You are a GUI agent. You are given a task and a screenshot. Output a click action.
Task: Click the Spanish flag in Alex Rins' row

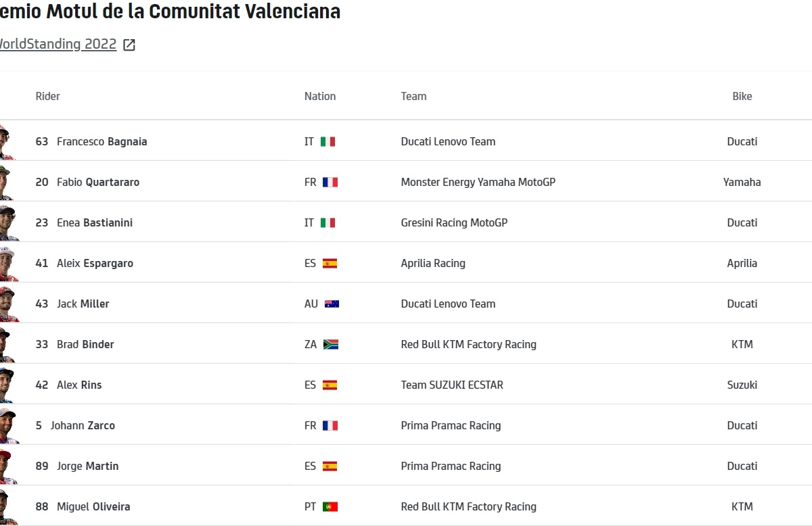tap(330, 385)
